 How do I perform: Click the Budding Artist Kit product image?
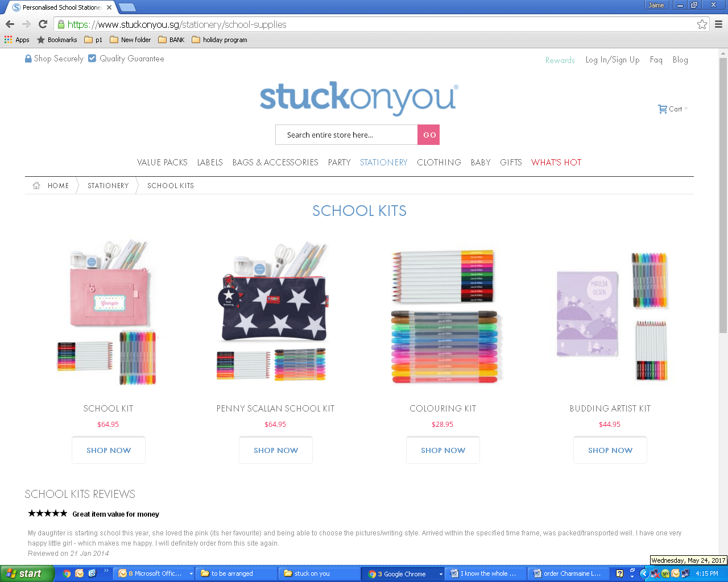(x=612, y=316)
